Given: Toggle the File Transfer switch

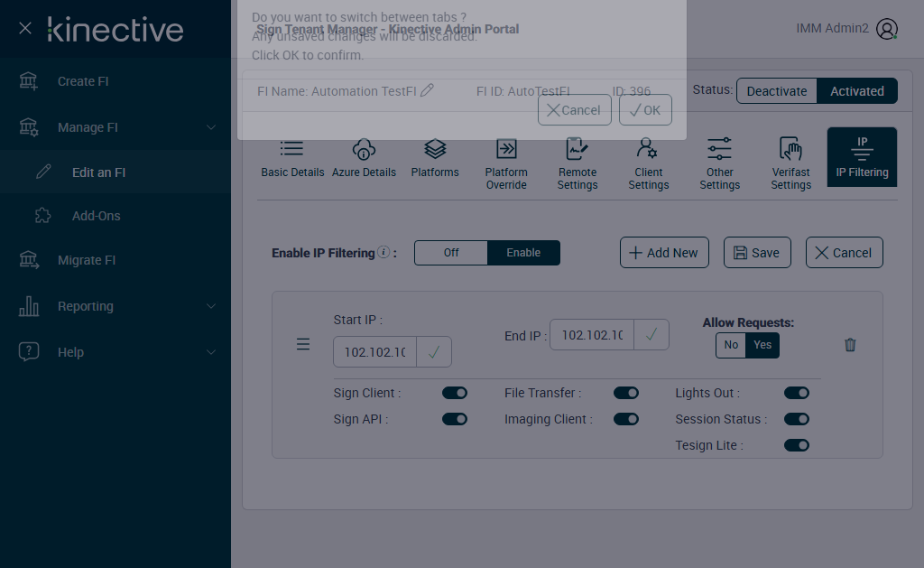Looking at the screenshot, I should 626,393.
